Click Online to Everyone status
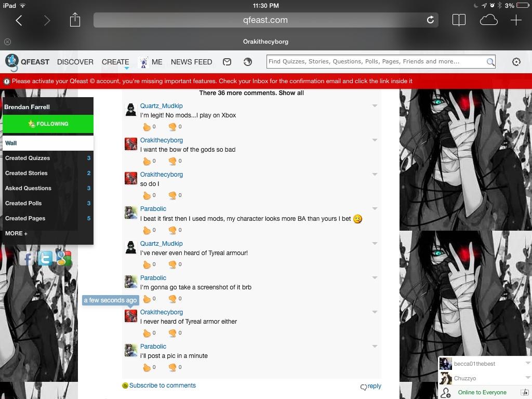This screenshot has height=399, width=532. point(482,393)
